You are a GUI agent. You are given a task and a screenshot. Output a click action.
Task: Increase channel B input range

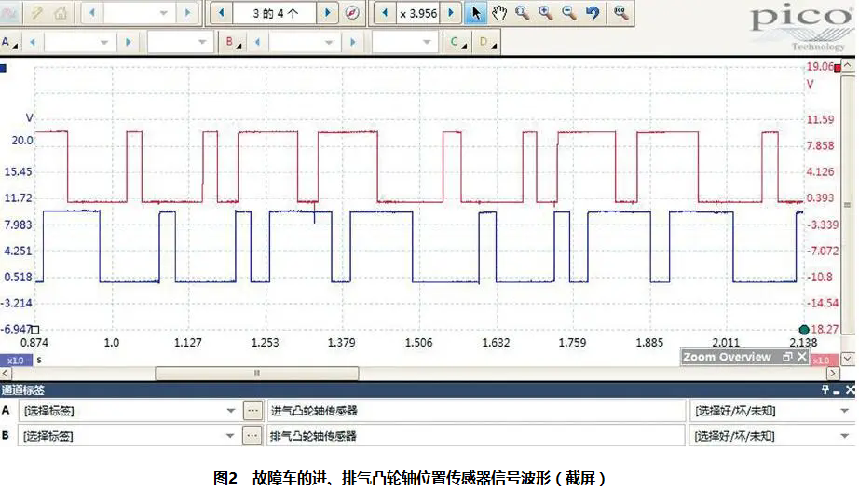pos(352,42)
